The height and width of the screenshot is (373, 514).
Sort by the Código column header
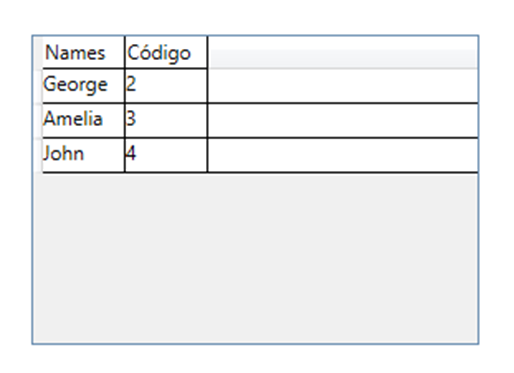[166, 52]
